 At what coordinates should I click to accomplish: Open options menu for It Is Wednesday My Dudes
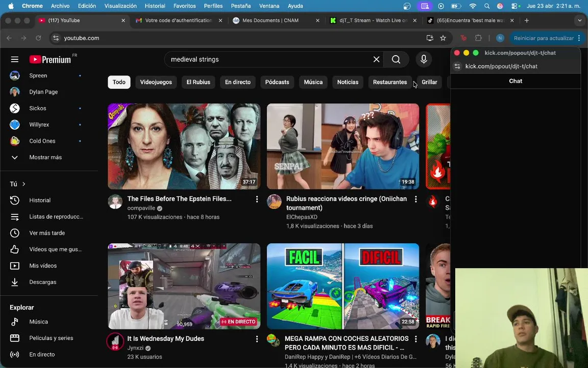(257, 339)
